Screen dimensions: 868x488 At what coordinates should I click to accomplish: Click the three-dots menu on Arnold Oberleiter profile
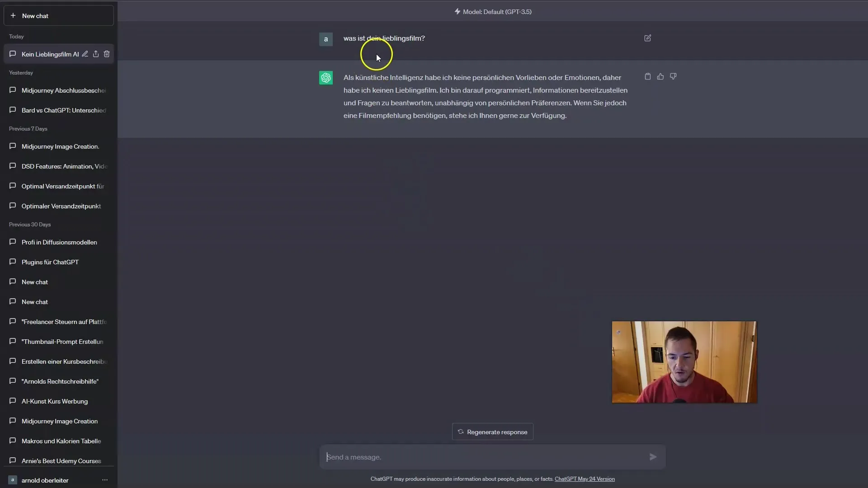105,480
